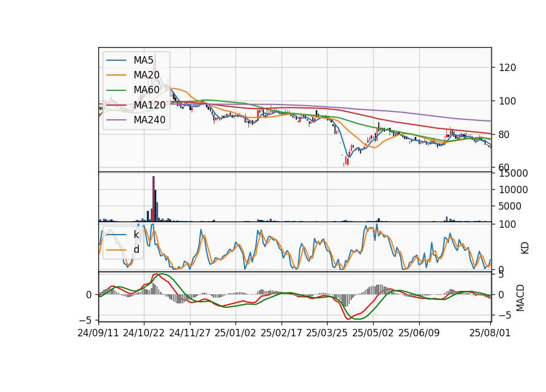Click the MA20 legend label
This screenshot has width=546, height=392.
pos(146,75)
